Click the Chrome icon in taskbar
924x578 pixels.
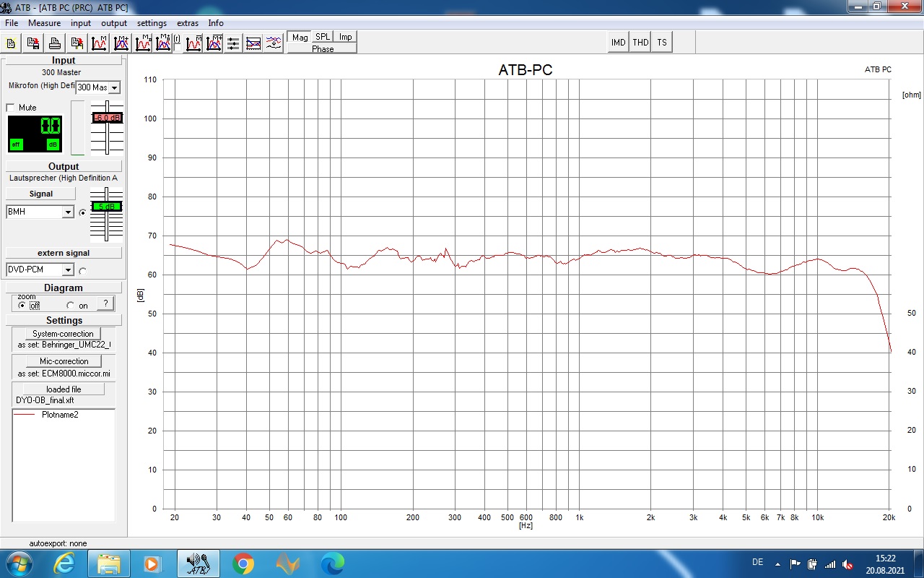[243, 563]
